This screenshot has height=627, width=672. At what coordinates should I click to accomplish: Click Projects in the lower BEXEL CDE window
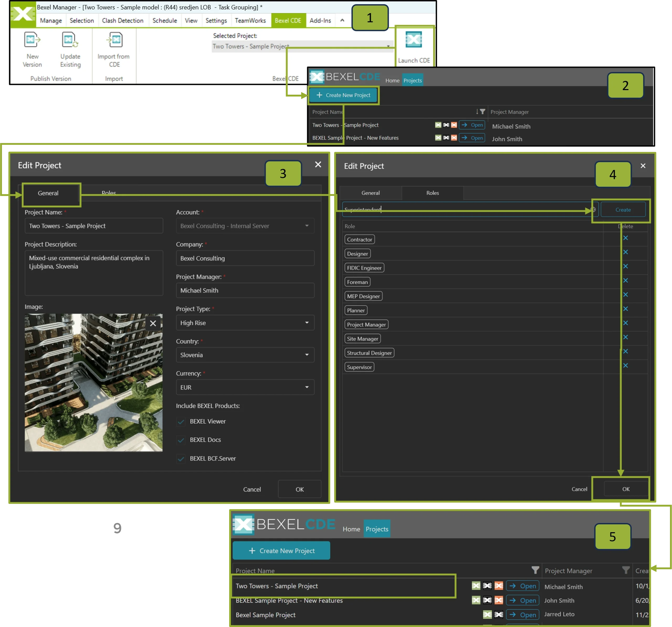(377, 529)
